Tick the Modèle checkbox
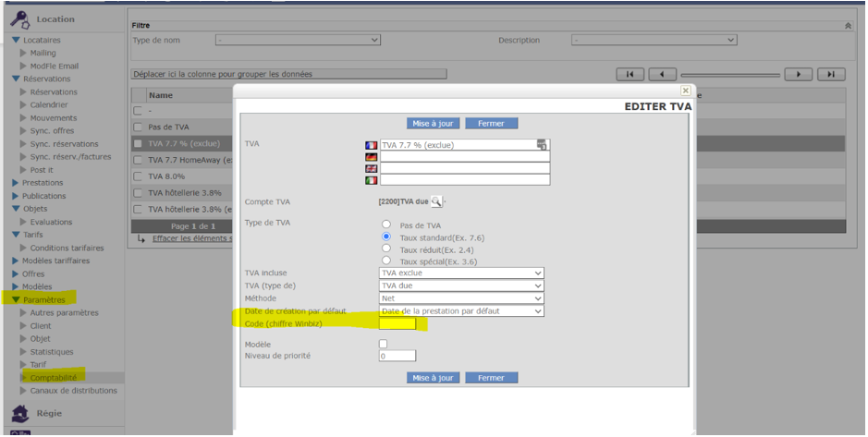 (384, 344)
